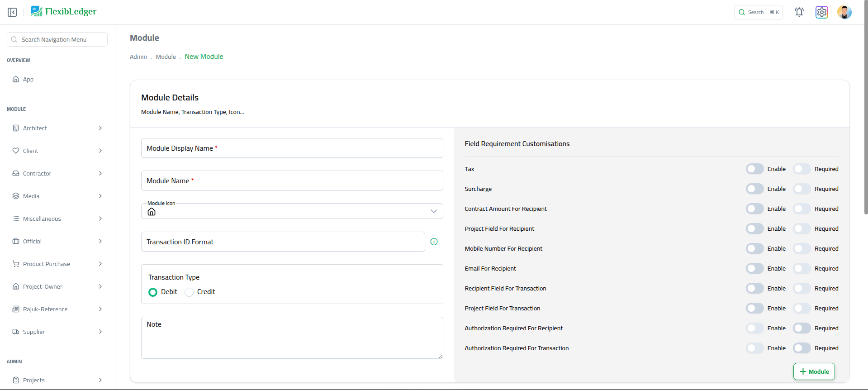Enable the Tax field toggle

click(x=754, y=169)
